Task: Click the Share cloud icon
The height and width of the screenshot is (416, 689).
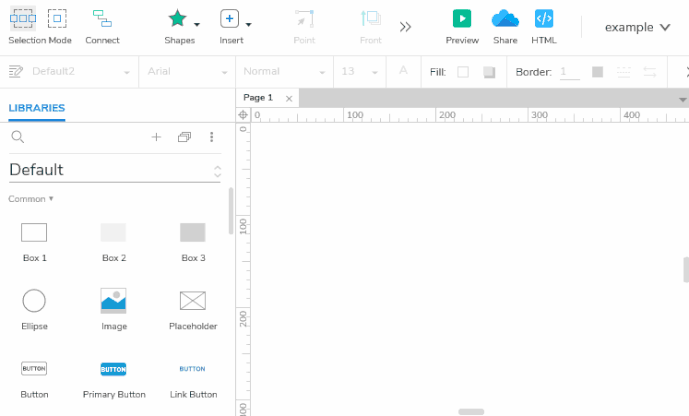Action: (x=505, y=19)
